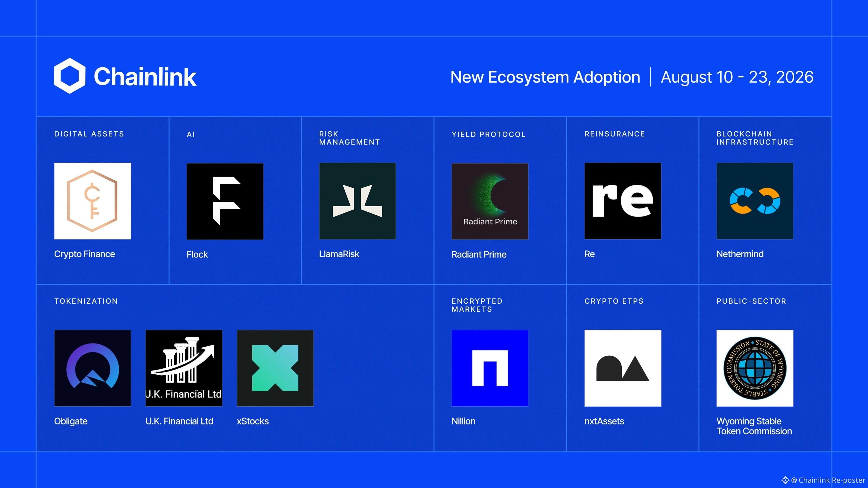The image size is (868, 488).
Task: Click the LlamaRisk name caption
Action: coord(339,254)
